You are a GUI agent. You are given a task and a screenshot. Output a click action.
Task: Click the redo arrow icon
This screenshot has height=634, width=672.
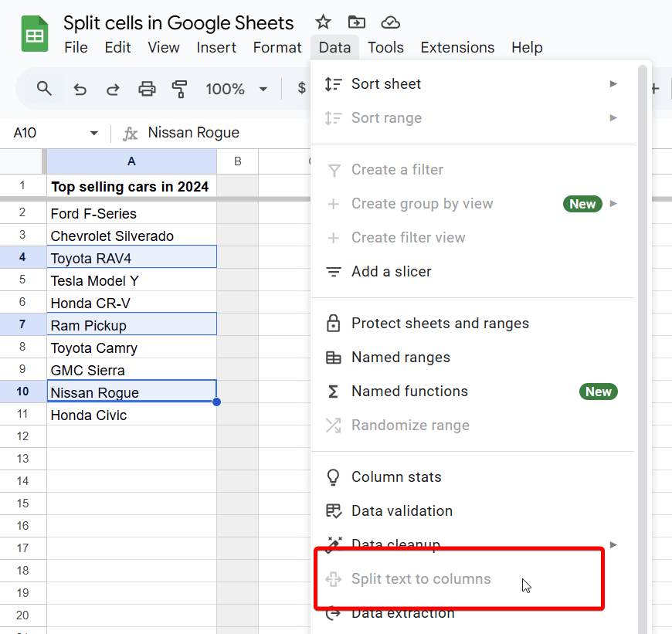coord(113,89)
